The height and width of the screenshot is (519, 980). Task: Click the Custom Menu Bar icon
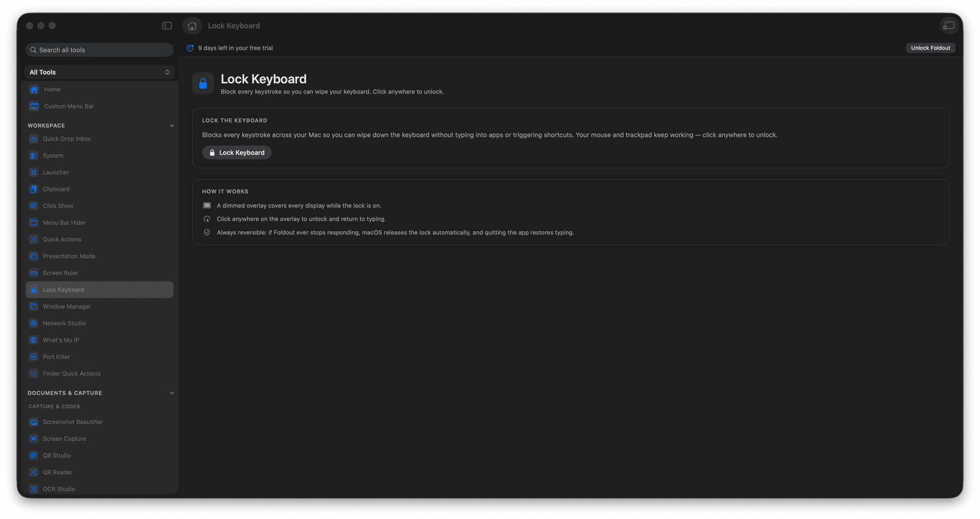34,106
